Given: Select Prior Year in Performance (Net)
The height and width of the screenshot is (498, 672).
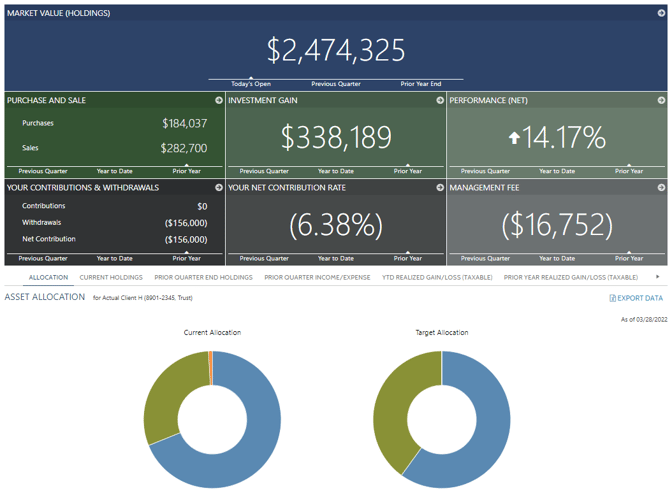Looking at the screenshot, I should point(629,171).
